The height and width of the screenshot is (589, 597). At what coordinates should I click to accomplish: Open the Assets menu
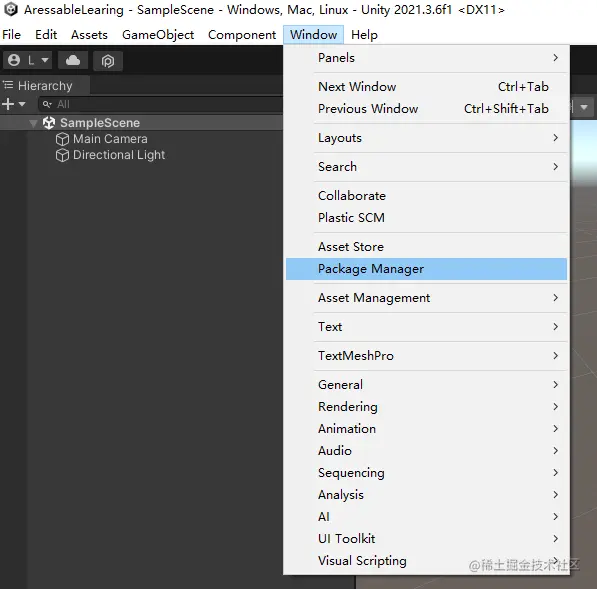(89, 35)
